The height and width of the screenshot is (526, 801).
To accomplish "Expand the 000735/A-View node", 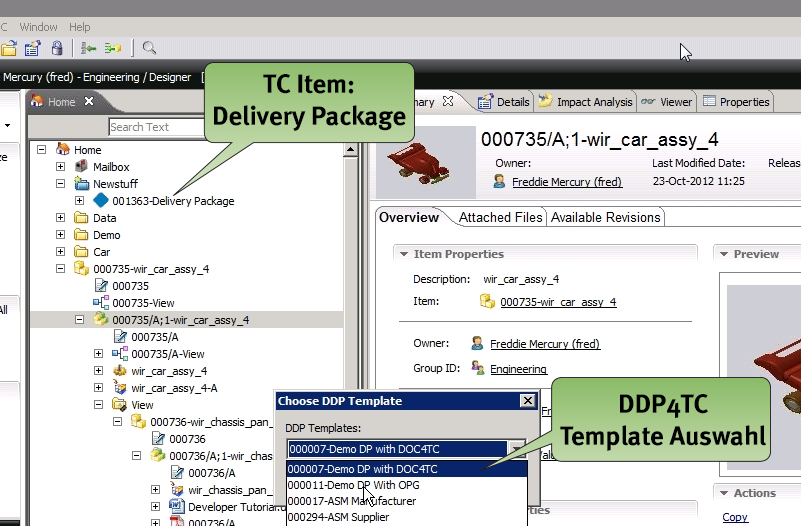I will tap(99, 354).
